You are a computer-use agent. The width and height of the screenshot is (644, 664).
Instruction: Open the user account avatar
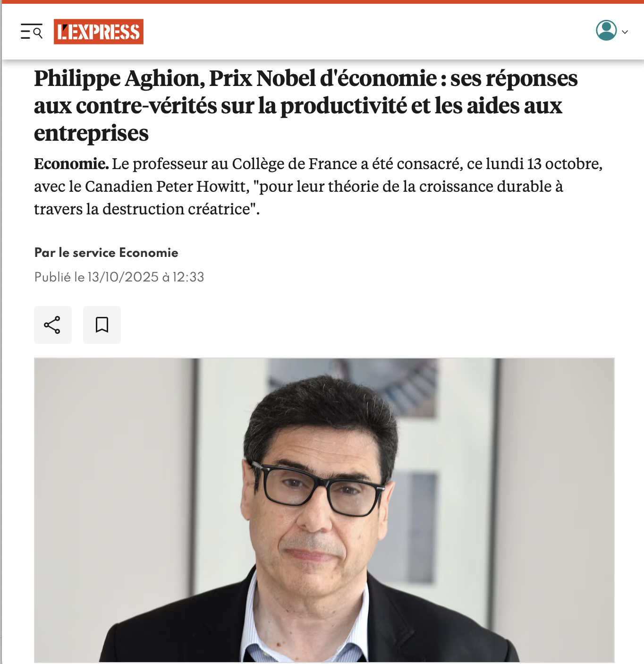click(x=606, y=30)
